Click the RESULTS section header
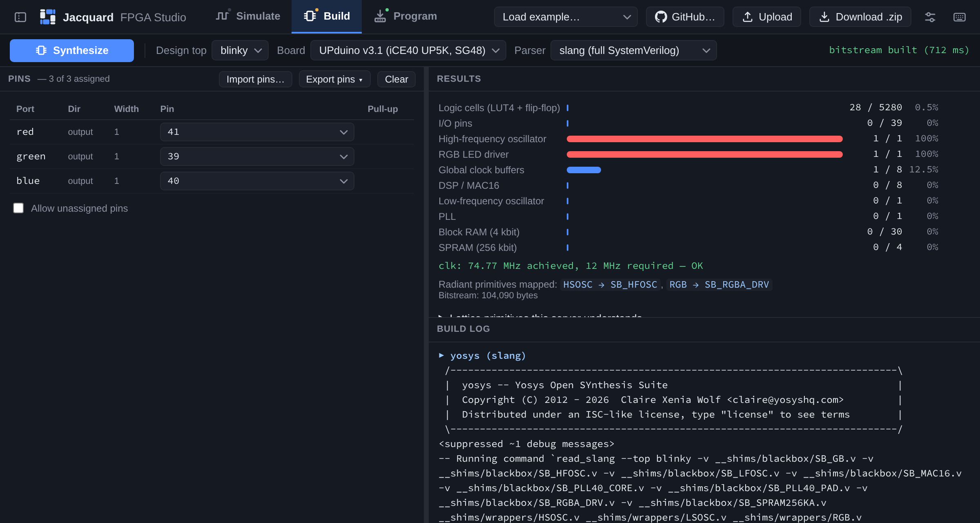Viewport: 980px width, 523px height. tap(459, 79)
